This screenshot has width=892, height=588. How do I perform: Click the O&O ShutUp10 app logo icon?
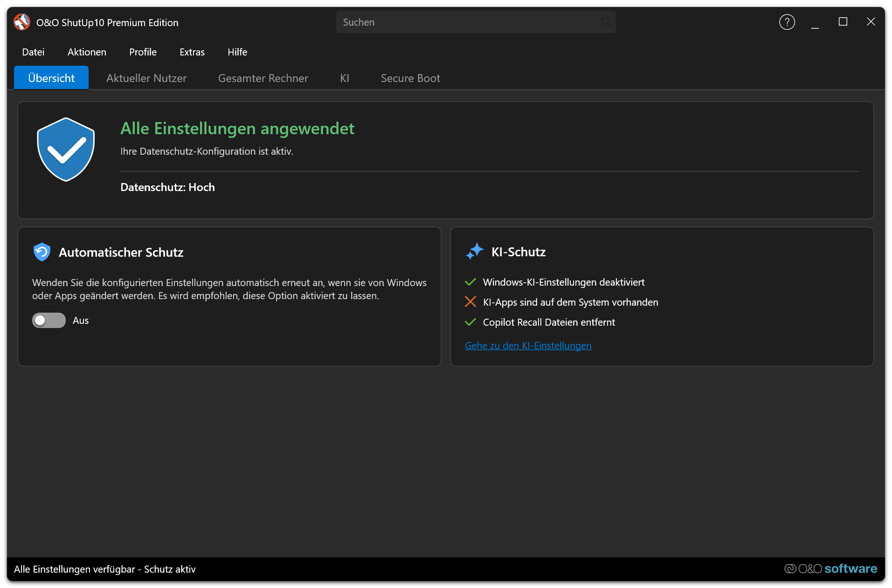pos(22,22)
